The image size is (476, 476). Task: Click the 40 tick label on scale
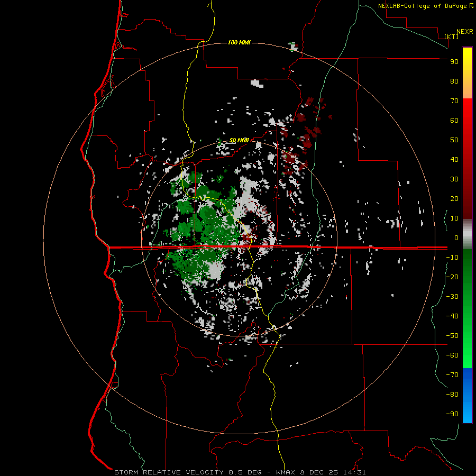tap(454, 160)
